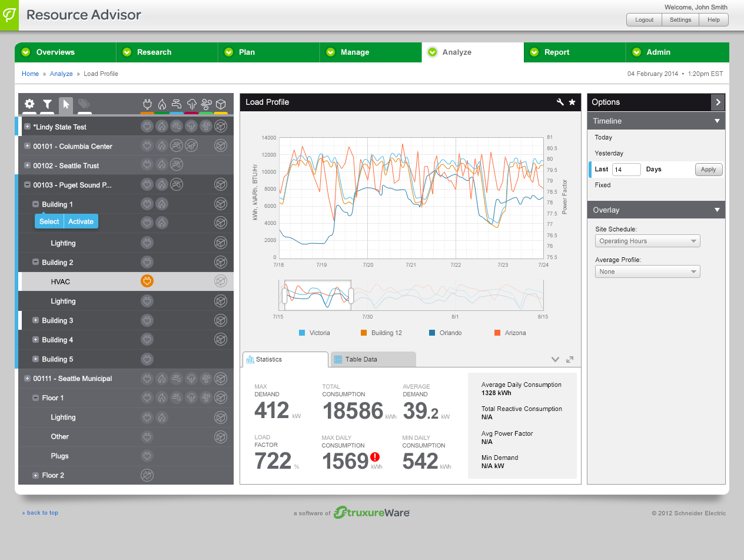
Task: Click the Logout button
Action: pyautogui.click(x=645, y=19)
